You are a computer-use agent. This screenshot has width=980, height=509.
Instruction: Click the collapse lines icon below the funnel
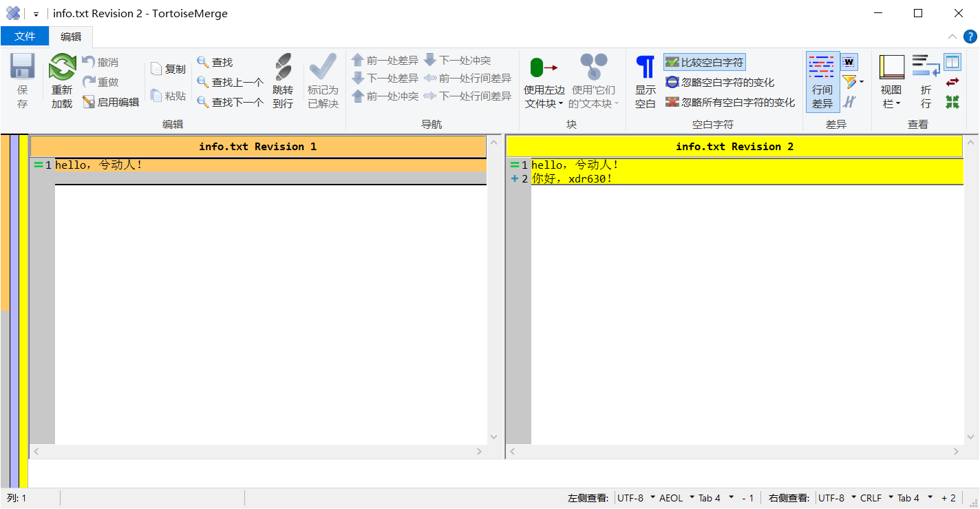point(850,101)
